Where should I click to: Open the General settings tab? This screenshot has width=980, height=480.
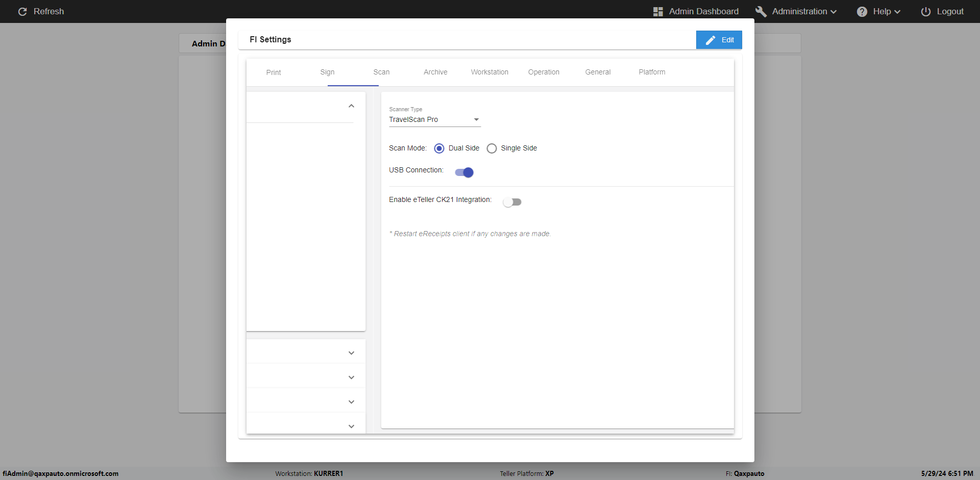[598, 72]
